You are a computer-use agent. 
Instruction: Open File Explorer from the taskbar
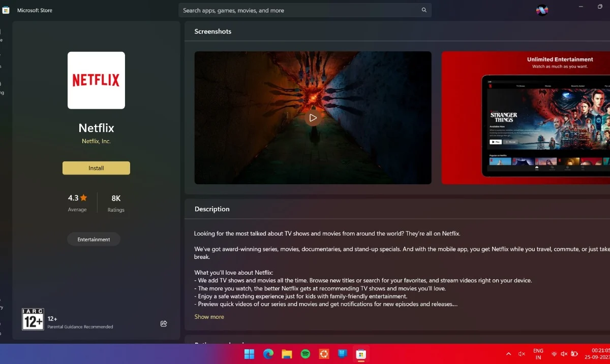click(x=287, y=354)
